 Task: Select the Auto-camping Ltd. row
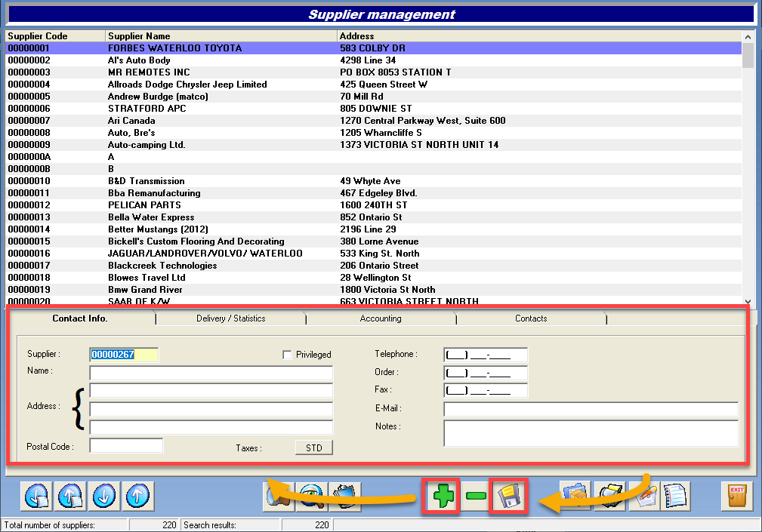[373, 145]
